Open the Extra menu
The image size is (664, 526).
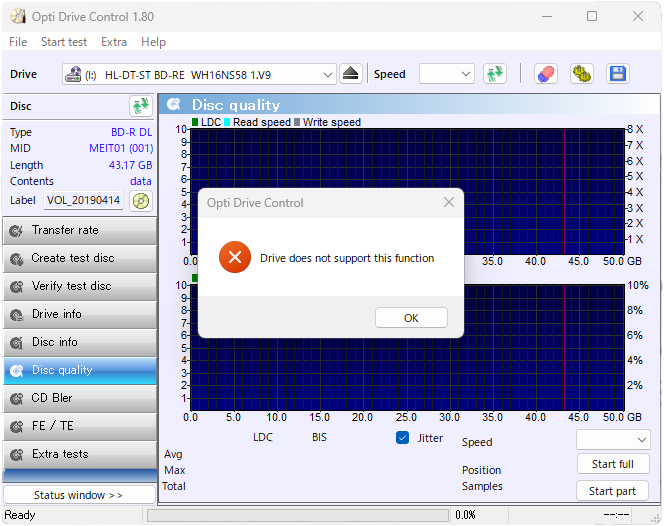coord(114,42)
